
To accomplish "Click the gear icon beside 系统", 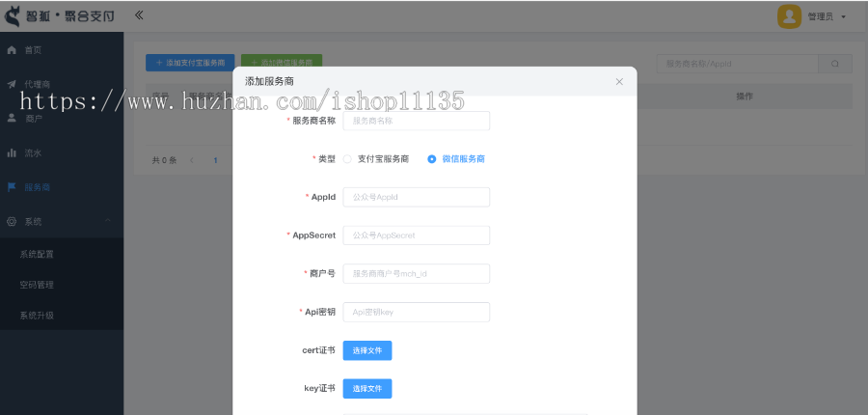I will click(x=12, y=222).
